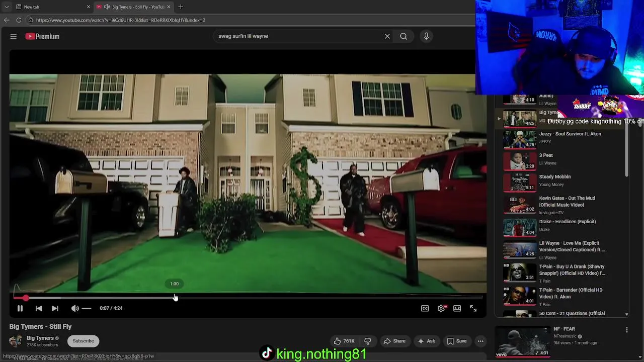
Task: Switch the player to theater mode
Action: tap(457, 308)
